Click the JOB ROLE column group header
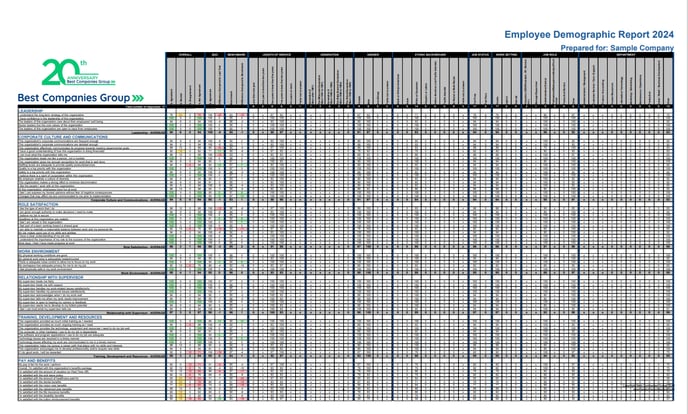Screen dimensions: 688x414 (550, 55)
